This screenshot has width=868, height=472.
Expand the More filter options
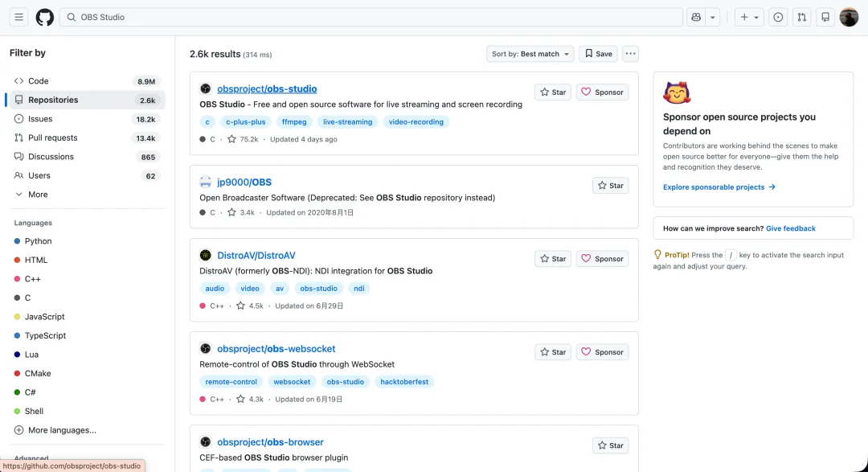[x=87, y=195]
